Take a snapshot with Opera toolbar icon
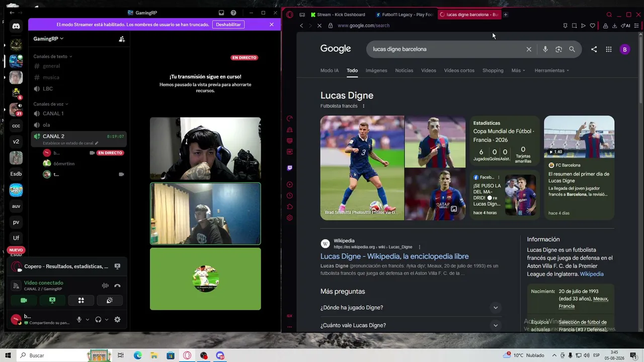Viewport: 644px width, 362px height. coord(574,26)
